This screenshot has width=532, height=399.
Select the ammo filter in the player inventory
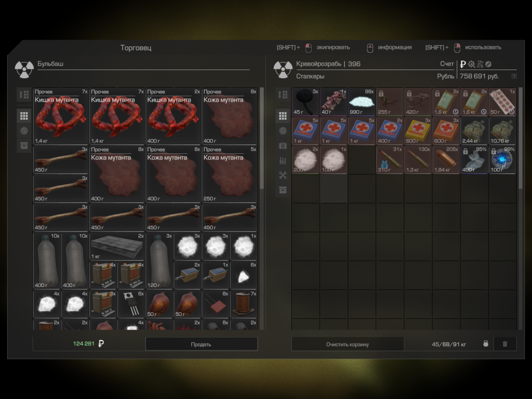pyautogui.click(x=283, y=160)
